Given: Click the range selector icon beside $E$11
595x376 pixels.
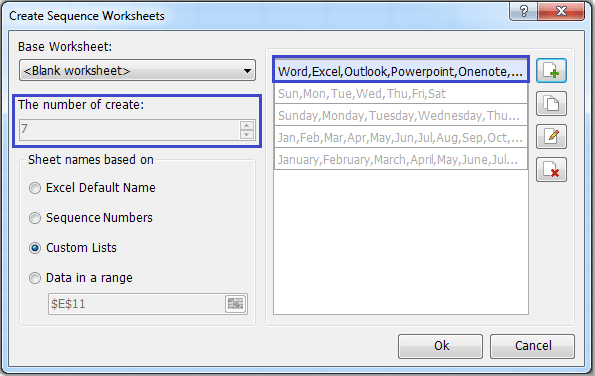Looking at the screenshot, I should (235, 304).
